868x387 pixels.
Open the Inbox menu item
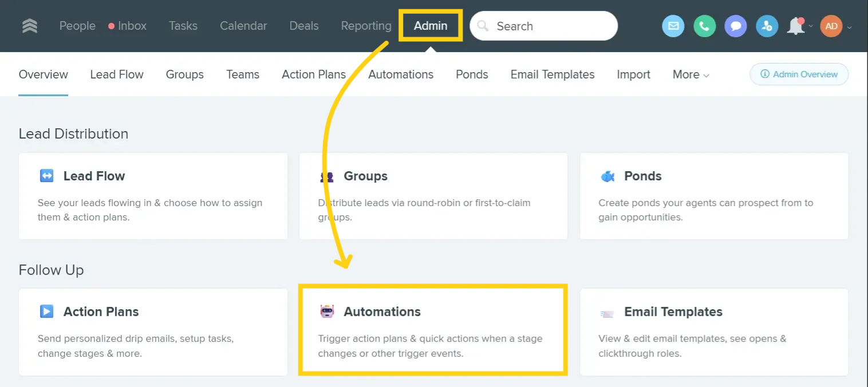pyautogui.click(x=132, y=26)
